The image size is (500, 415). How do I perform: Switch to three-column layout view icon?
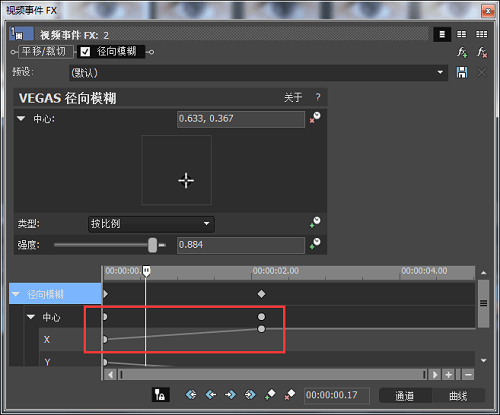[x=481, y=34]
